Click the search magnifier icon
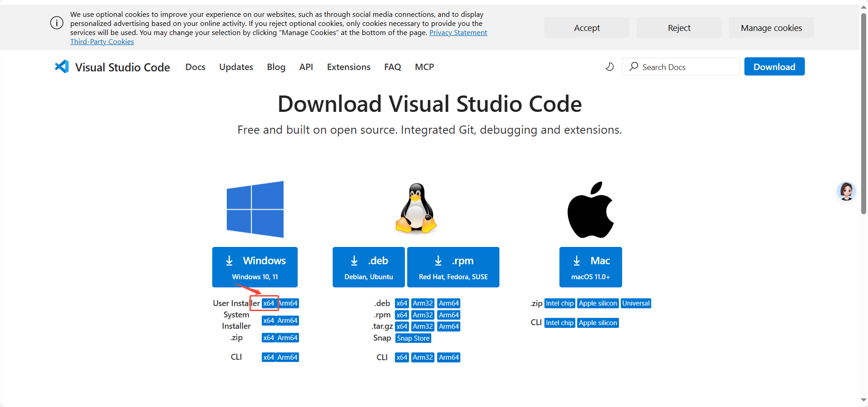The width and height of the screenshot is (868, 407). point(634,66)
